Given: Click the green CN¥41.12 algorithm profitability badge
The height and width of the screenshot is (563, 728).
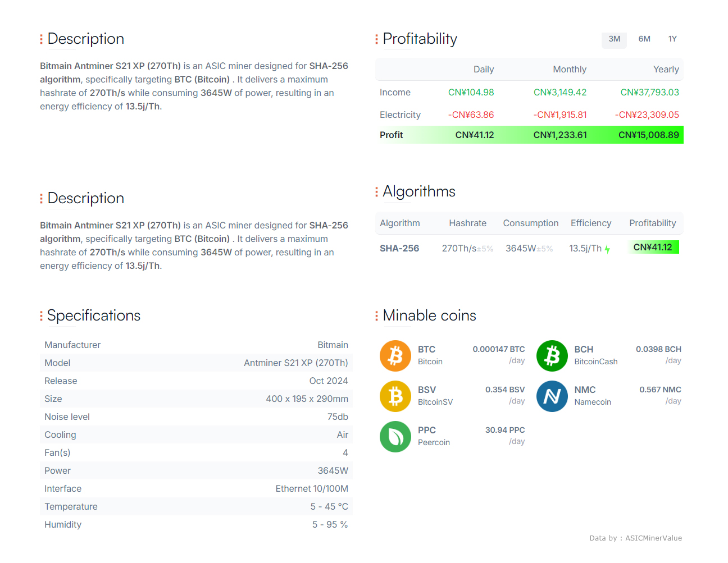Looking at the screenshot, I should pos(653,247).
